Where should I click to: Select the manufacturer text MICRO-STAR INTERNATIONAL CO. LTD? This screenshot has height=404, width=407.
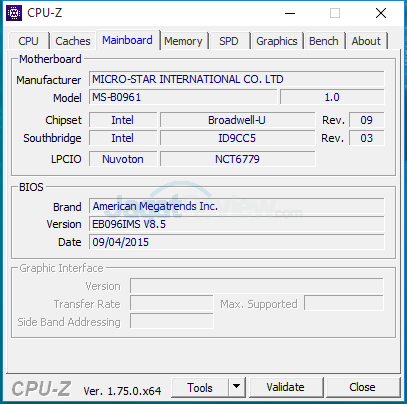[x=188, y=79]
